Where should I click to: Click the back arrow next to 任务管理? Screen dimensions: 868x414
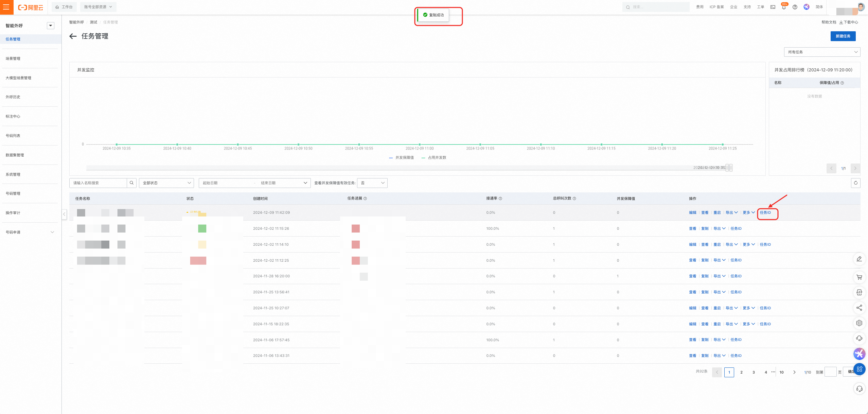tap(73, 36)
